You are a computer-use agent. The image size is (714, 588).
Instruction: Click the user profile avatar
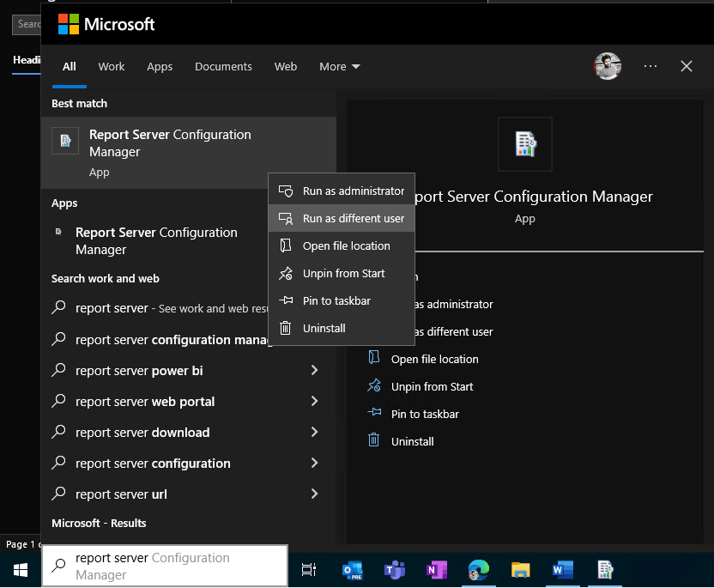tap(608, 66)
